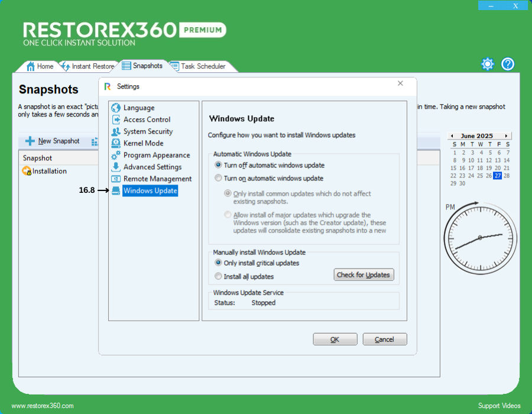532x414 pixels.
Task: Select Turn off automatic windows update
Action: pyautogui.click(x=219, y=166)
